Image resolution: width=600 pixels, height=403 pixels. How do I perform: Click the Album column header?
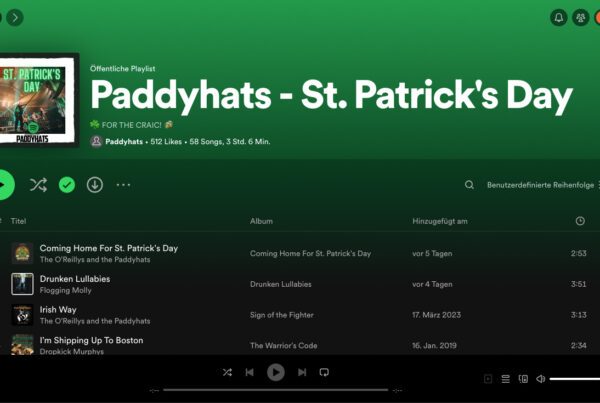point(261,221)
